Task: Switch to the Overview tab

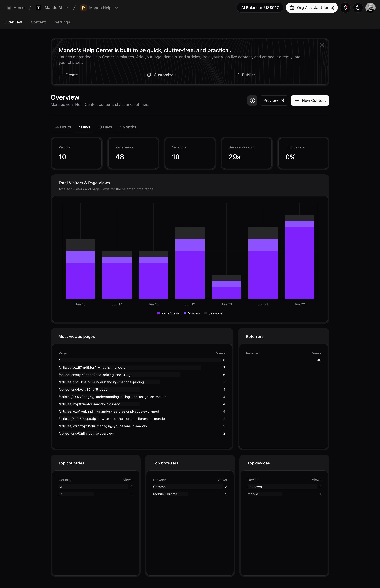Action: [x=13, y=22]
